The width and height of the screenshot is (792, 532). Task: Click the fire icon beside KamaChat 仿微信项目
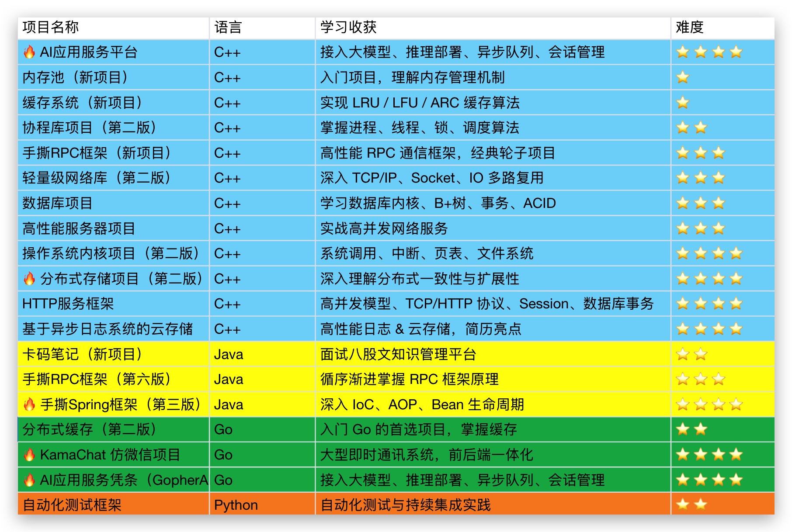[29, 455]
